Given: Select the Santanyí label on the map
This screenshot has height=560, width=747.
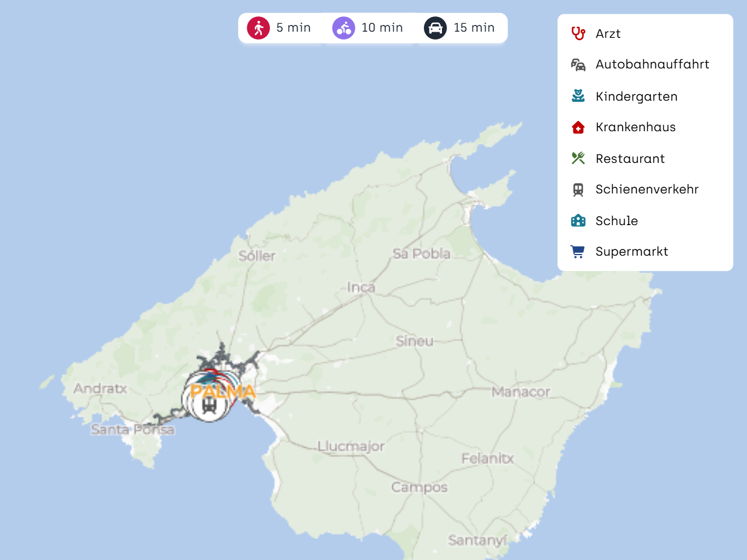Looking at the screenshot, I should coord(477,540).
